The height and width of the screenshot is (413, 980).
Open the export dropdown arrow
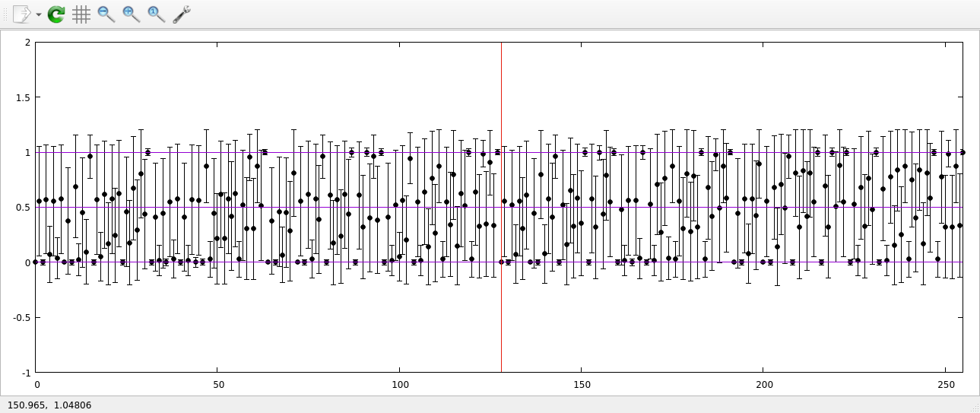tap(38, 14)
